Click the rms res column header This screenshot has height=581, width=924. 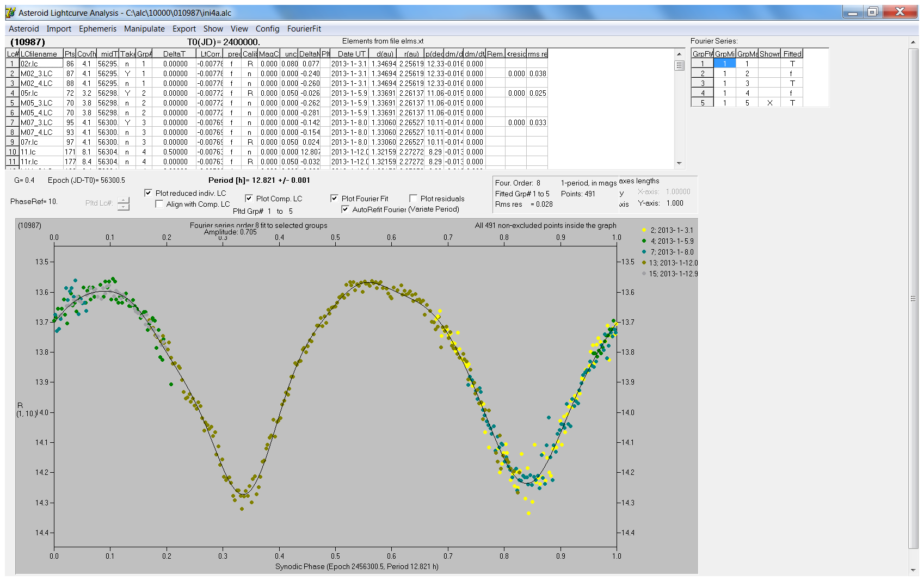pos(537,54)
